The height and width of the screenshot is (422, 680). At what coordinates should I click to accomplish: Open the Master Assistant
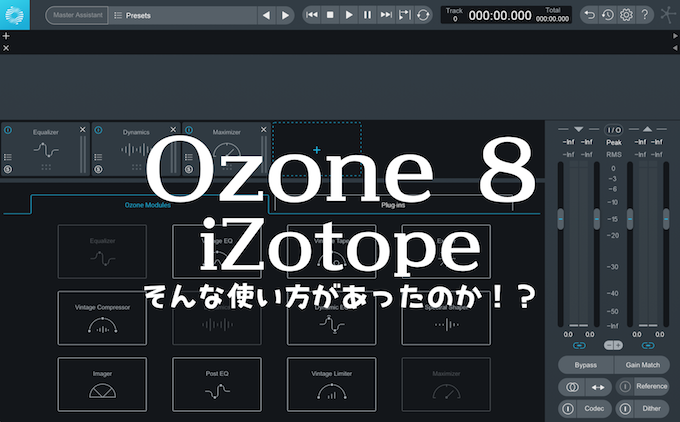pyautogui.click(x=77, y=15)
